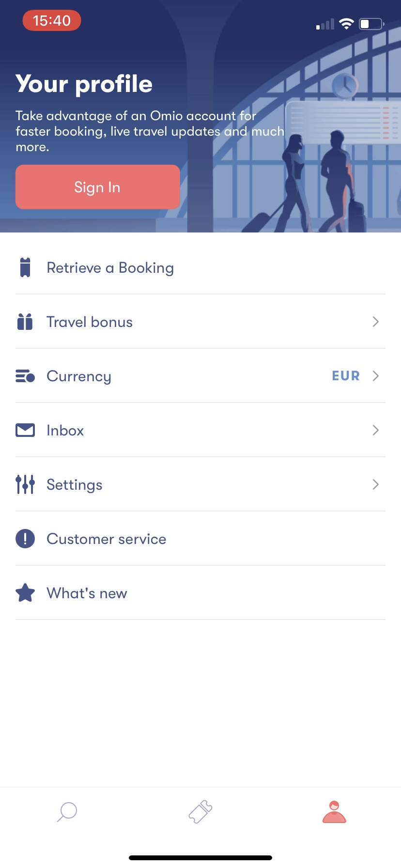Open the Tickets tab in bottom bar
This screenshot has height=868, width=401.
click(x=200, y=812)
